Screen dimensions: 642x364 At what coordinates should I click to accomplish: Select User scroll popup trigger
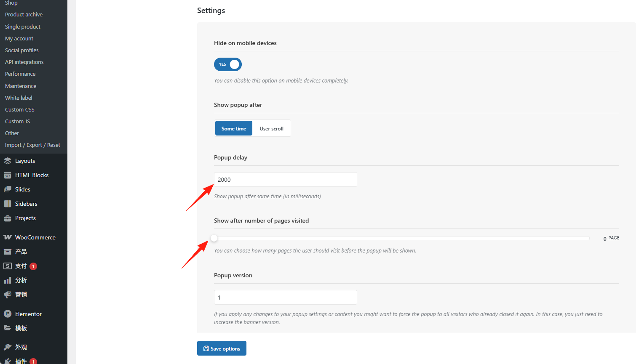pyautogui.click(x=271, y=128)
